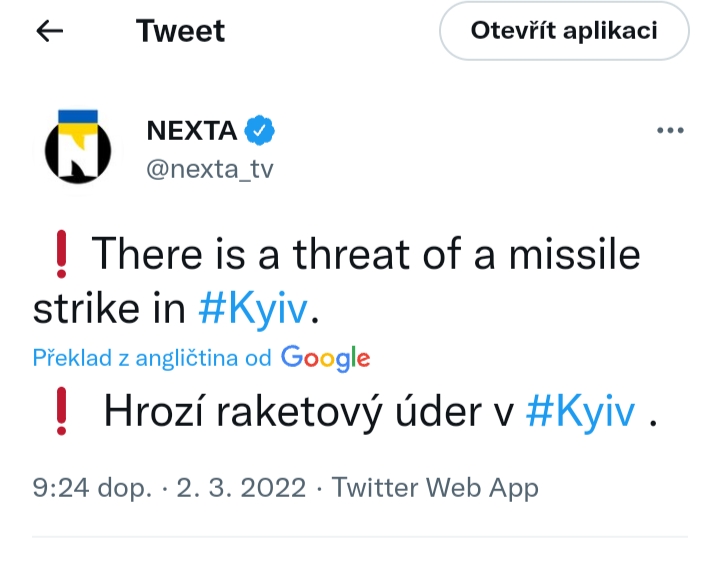Click the 'Twitter Web App' source link

(x=435, y=488)
